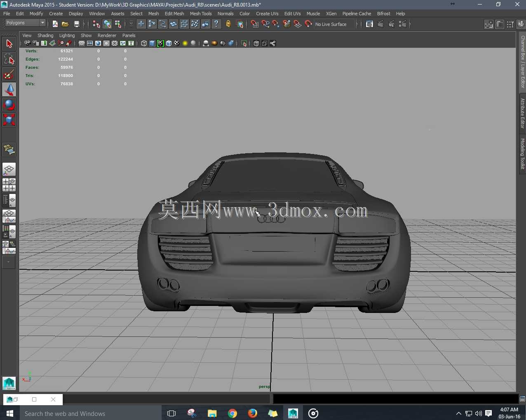Open a scene with folder icon
526x420 pixels.
tap(65, 24)
